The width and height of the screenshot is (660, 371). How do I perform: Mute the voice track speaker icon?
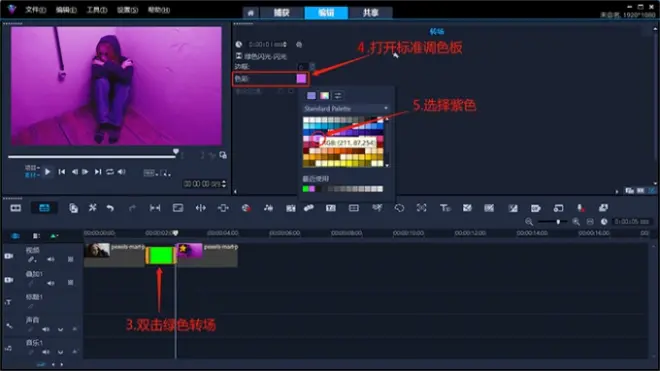pyautogui.click(x=45, y=329)
